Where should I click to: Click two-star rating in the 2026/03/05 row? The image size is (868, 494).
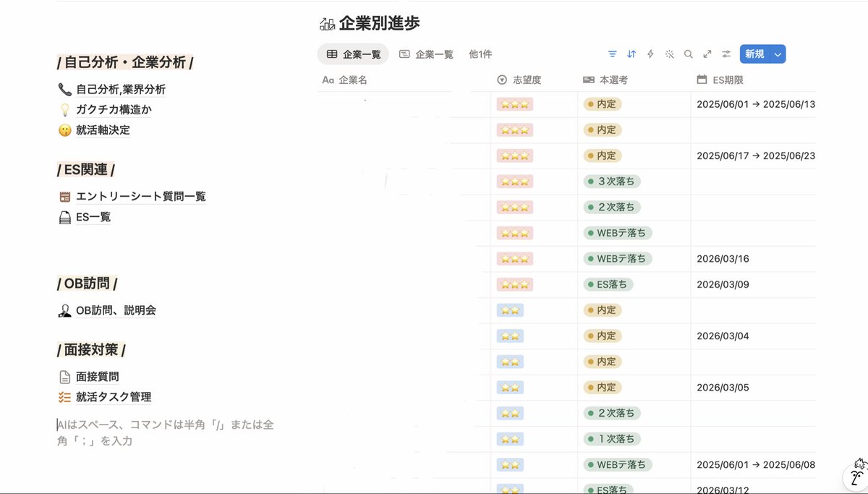click(510, 387)
